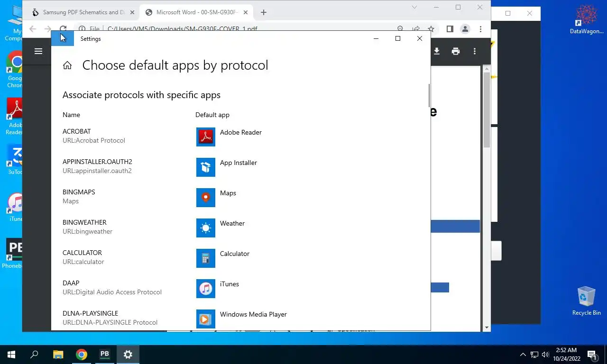Close the Microsoft Word PDF tab
This screenshot has height=364, width=607.
(x=246, y=12)
